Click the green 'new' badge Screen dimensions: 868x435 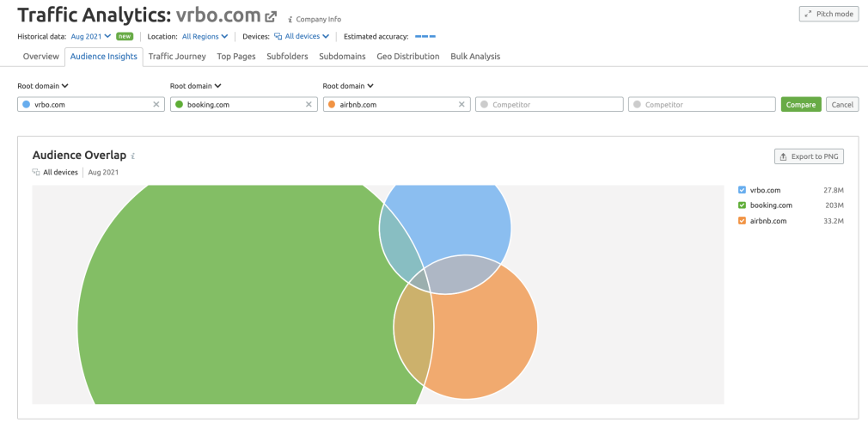pos(125,36)
